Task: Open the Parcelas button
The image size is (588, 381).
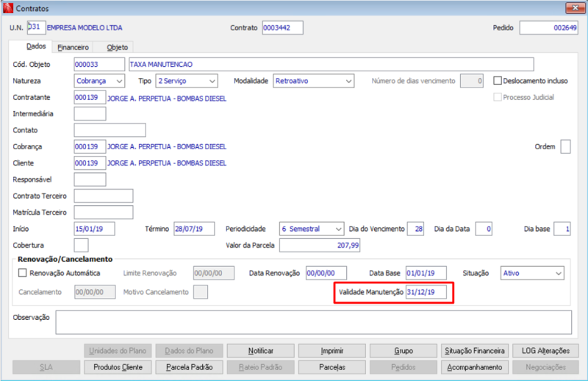Action: tap(332, 368)
